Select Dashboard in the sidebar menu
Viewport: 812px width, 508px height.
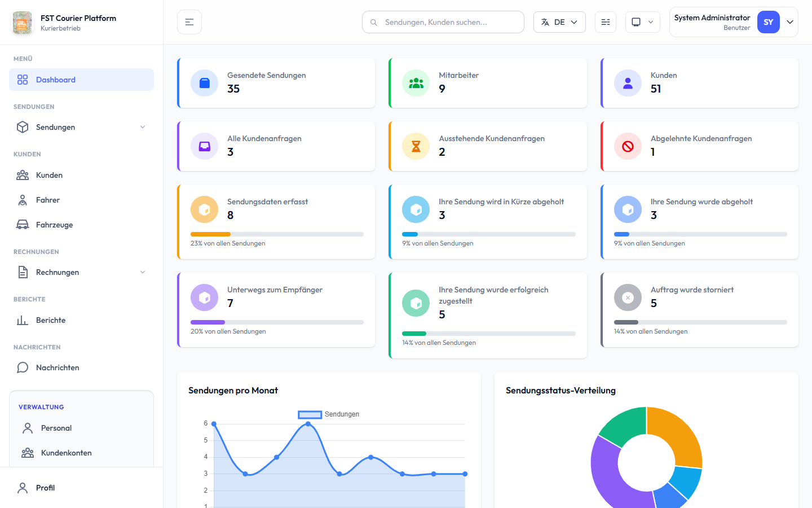tap(81, 80)
